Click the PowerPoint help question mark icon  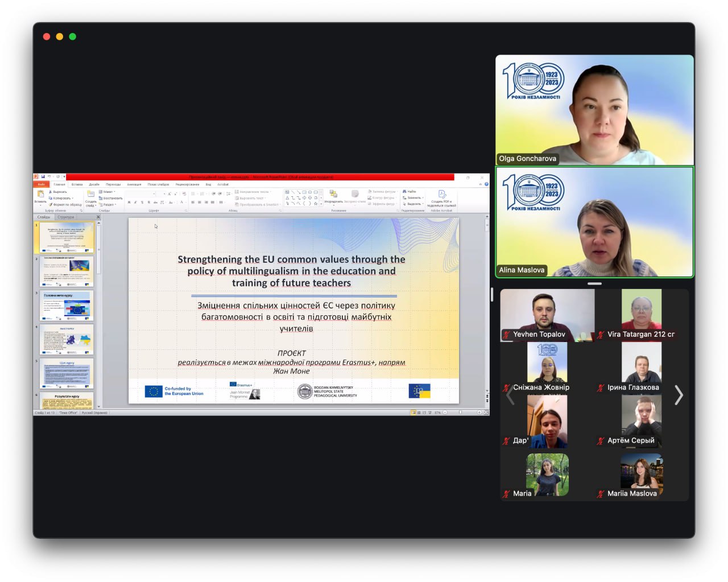(x=486, y=184)
